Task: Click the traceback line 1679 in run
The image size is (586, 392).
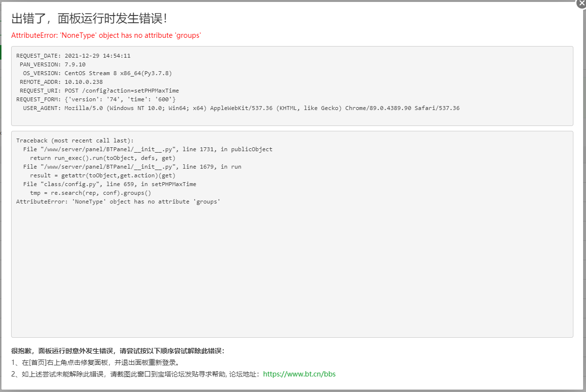Action: click(132, 167)
